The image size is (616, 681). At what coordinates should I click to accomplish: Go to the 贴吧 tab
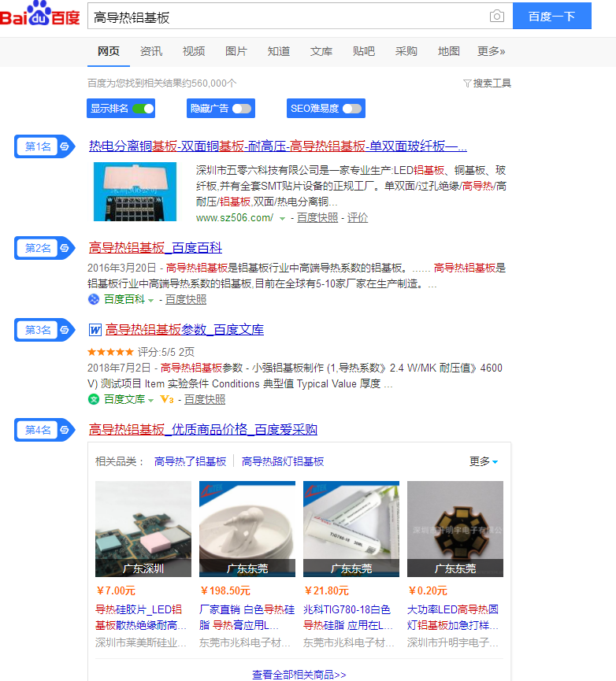tap(364, 51)
